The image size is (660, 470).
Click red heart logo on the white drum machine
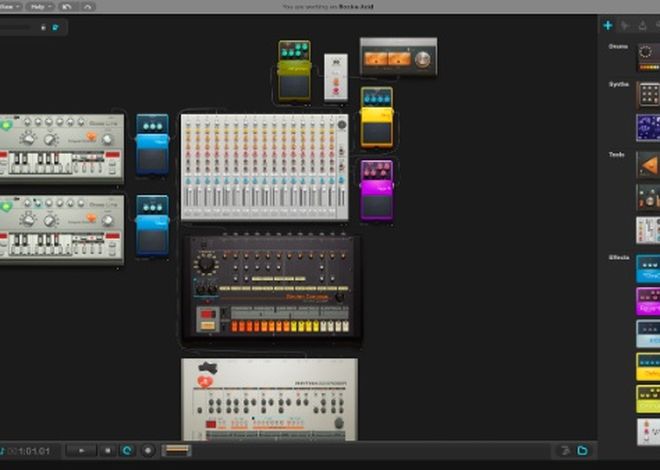click(x=205, y=382)
